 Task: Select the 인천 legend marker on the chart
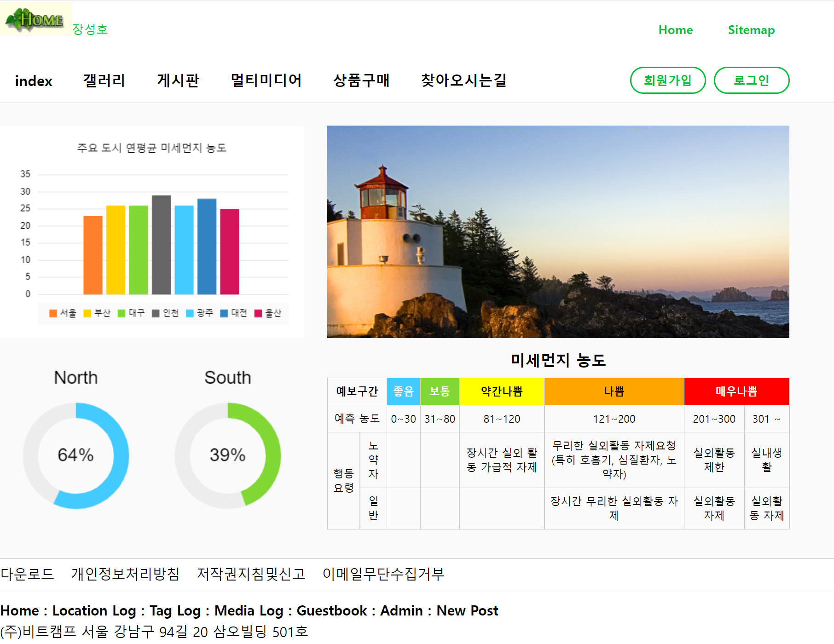[155, 313]
